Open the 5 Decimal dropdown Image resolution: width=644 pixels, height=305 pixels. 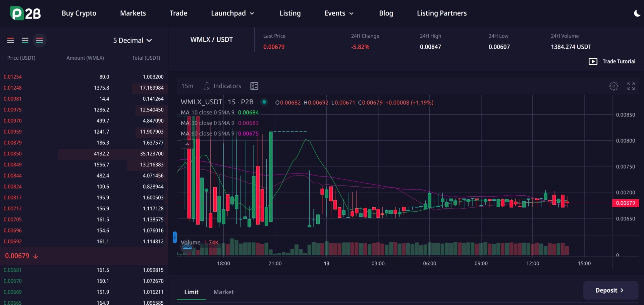coord(132,41)
